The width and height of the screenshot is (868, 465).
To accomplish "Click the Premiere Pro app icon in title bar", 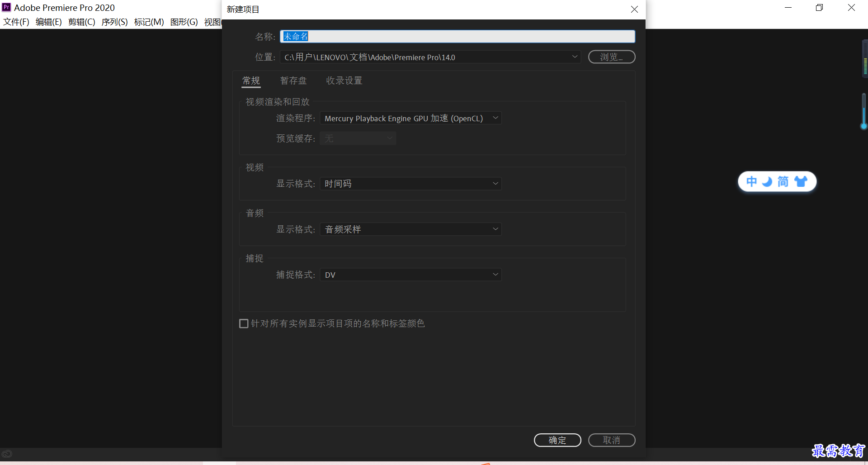I will pyautogui.click(x=6, y=7).
